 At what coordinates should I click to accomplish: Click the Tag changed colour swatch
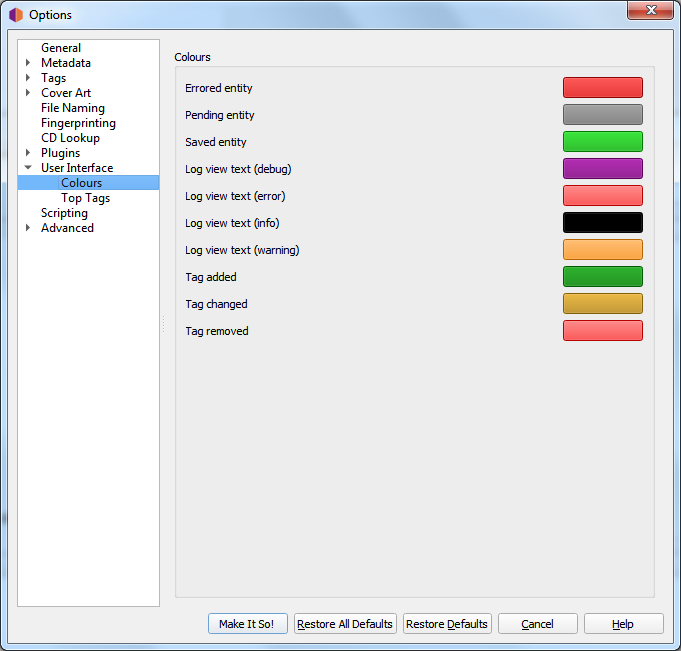click(x=602, y=304)
